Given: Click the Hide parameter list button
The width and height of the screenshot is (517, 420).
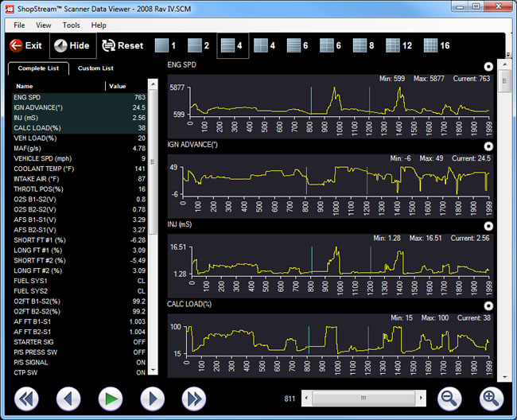Looking at the screenshot, I should [x=72, y=45].
